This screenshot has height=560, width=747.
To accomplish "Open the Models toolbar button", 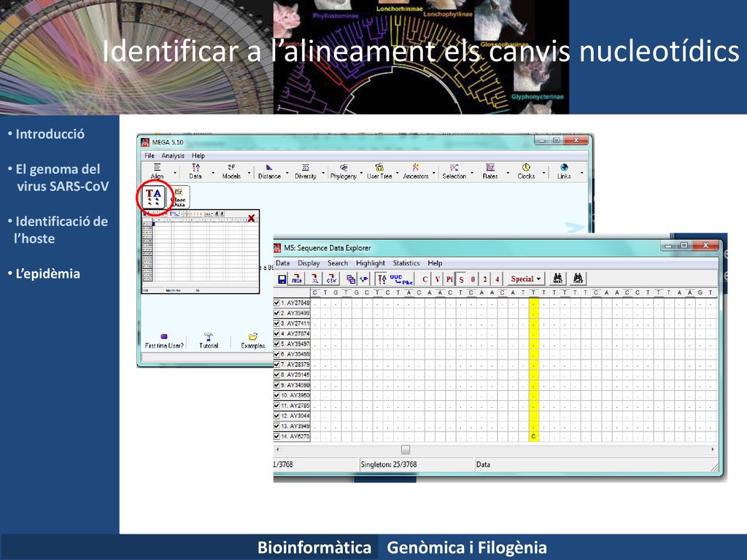I will tap(231, 171).
